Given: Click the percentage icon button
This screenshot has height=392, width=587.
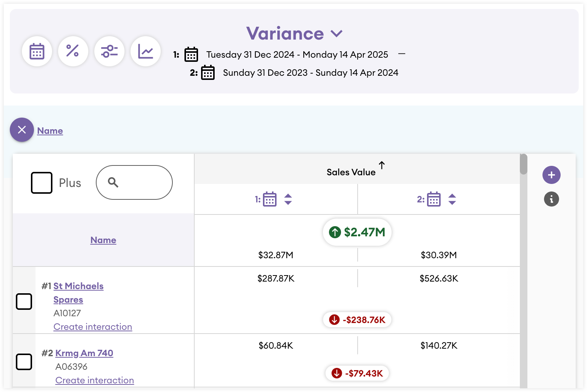Looking at the screenshot, I should [73, 51].
